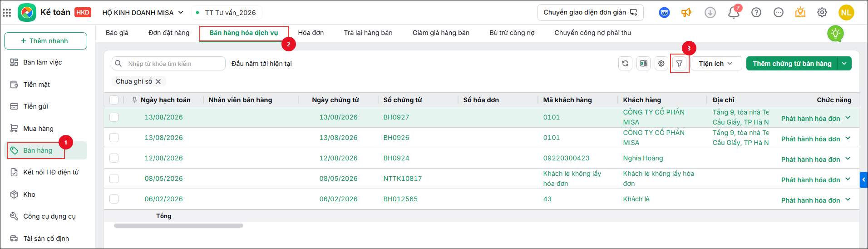Switch to Giảm giá hàng bán tab
868x249 pixels.
click(441, 33)
